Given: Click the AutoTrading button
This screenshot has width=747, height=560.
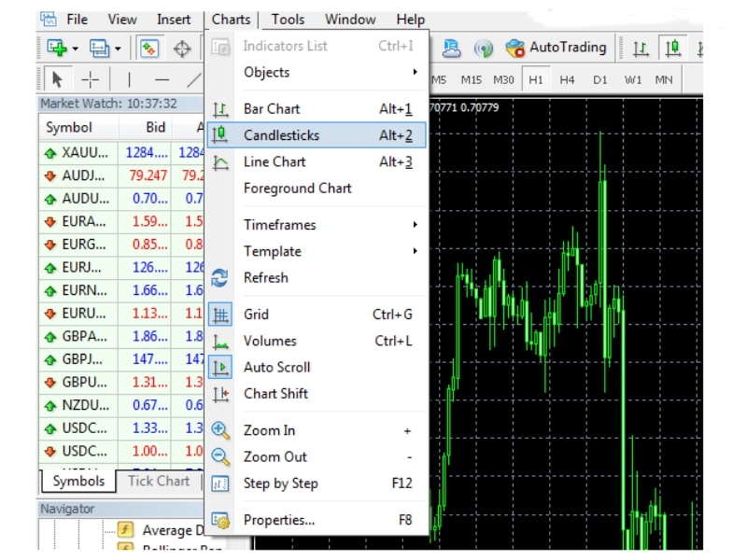Looking at the screenshot, I should 557,48.
